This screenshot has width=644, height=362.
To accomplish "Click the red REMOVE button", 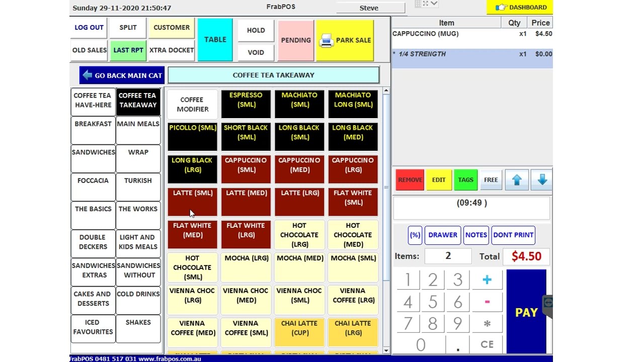I will point(410,180).
